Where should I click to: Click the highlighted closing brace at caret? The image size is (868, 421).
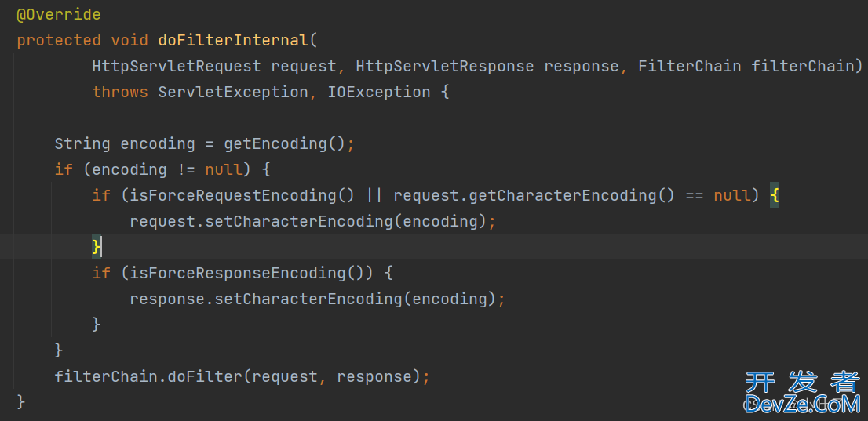click(97, 247)
